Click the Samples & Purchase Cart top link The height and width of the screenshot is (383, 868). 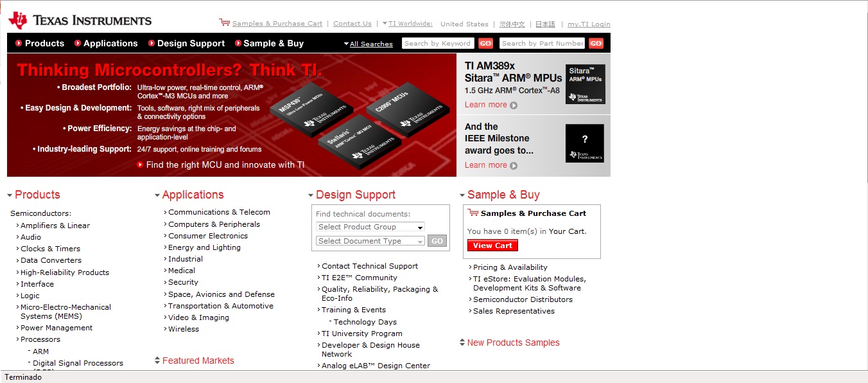(x=277, y=24)
